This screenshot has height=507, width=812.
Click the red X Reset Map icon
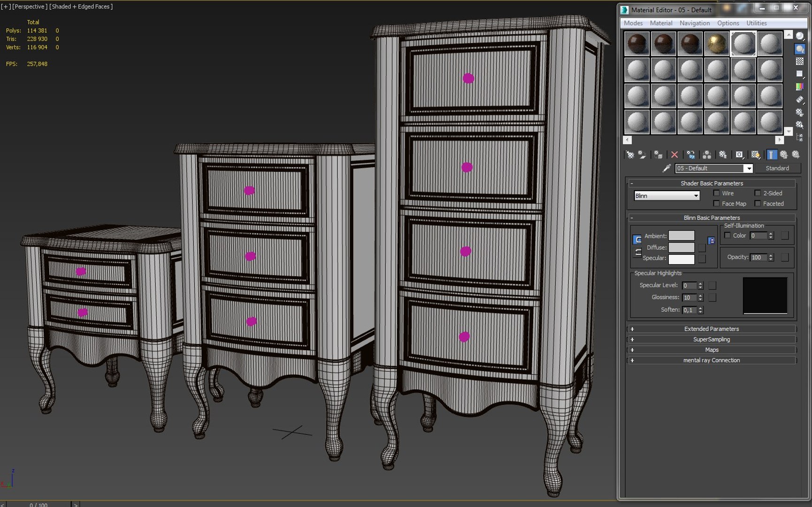(x=674, y=154)
